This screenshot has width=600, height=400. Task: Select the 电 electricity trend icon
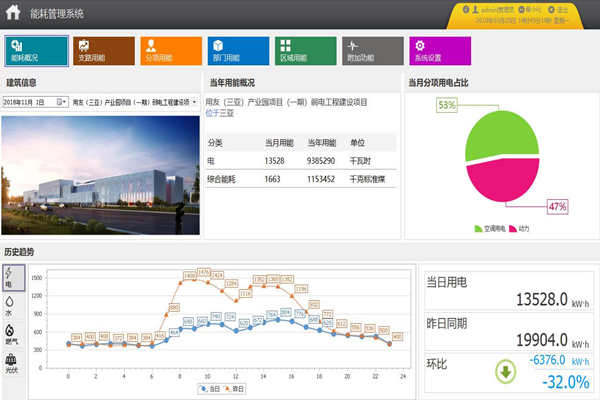(10, 277)
